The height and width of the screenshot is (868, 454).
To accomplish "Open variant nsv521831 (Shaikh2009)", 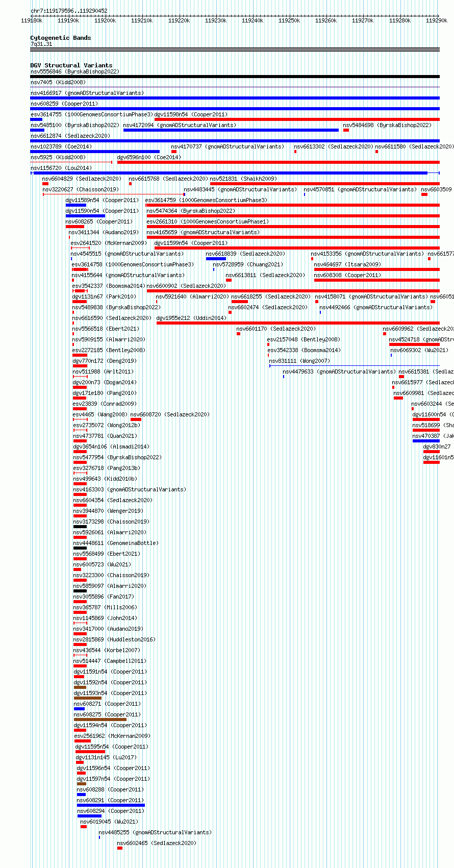I will coord(244,179).
